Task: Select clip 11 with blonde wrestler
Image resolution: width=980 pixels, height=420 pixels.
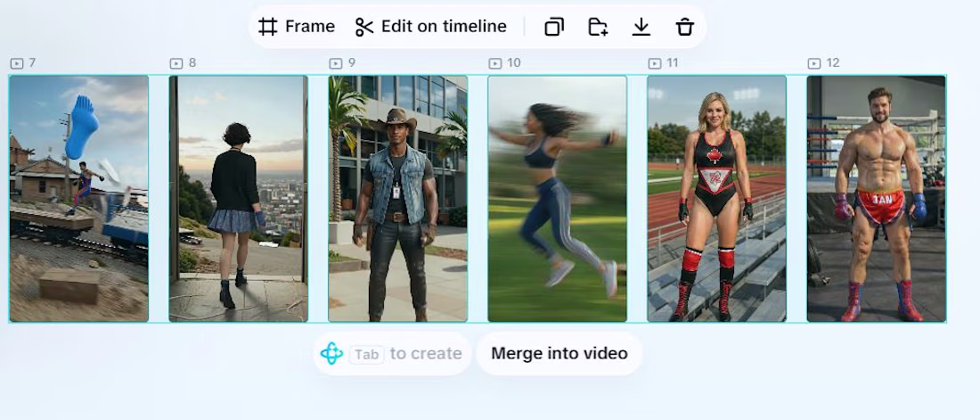Action: point(717,199)
